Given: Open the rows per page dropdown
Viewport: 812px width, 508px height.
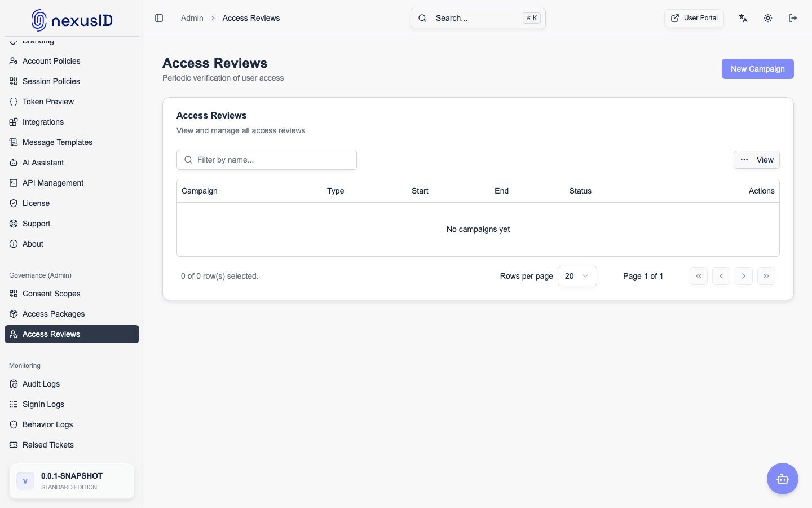Looking at the screenshot, I should 577,276.
